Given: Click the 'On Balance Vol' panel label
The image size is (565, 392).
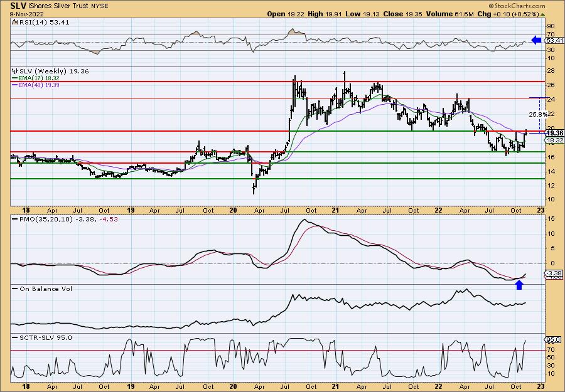Looking at the screenshot, I should click(46, 289).
